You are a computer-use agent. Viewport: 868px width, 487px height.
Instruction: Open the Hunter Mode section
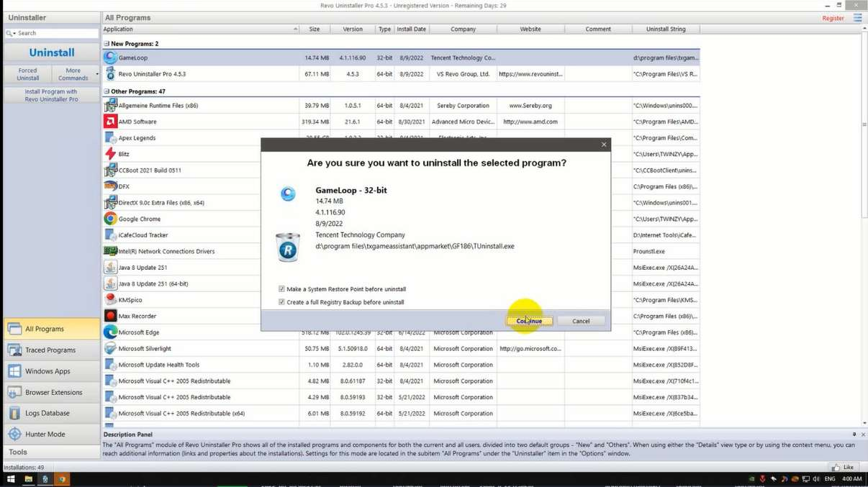tap(45, 434)
